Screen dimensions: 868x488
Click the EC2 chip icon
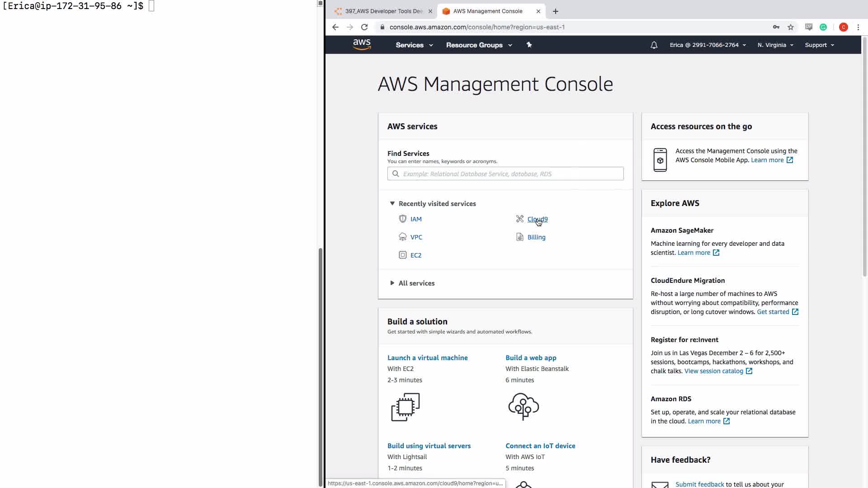[402, 255]
